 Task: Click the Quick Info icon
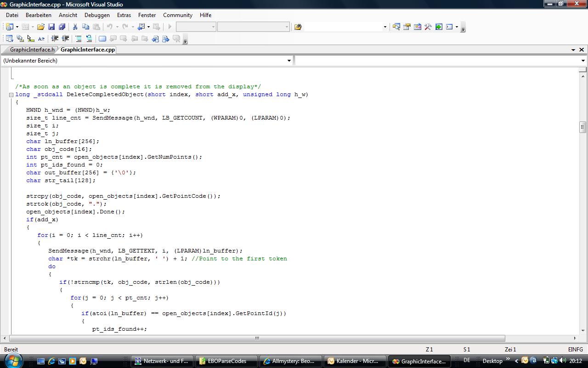coord(30,39)
